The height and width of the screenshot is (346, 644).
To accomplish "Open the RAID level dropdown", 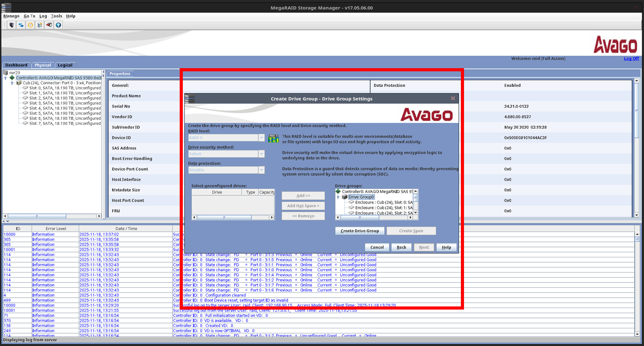I will point(261,138).
